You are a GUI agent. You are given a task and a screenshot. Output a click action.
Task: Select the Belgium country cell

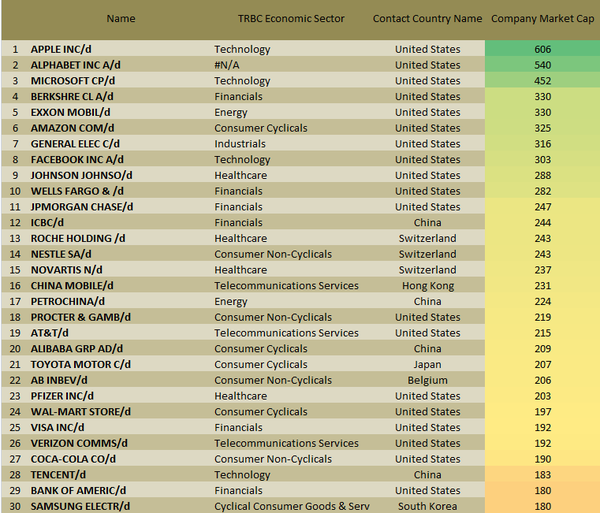(x=427, y=380)
